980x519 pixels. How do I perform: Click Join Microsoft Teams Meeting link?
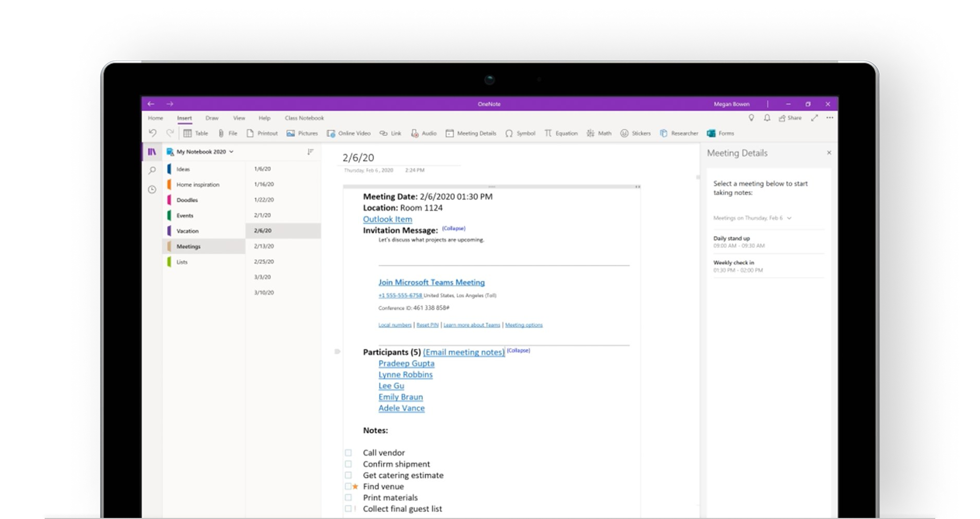click(x=431, y=282)
